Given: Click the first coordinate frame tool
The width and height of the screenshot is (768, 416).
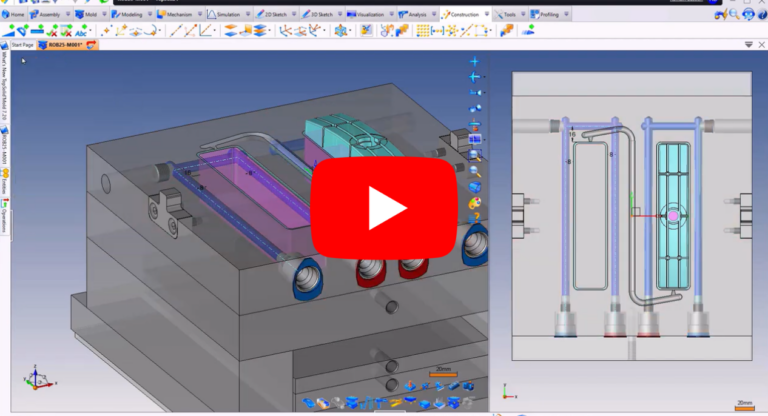Looking at the screenshot, I should (285, 31).
